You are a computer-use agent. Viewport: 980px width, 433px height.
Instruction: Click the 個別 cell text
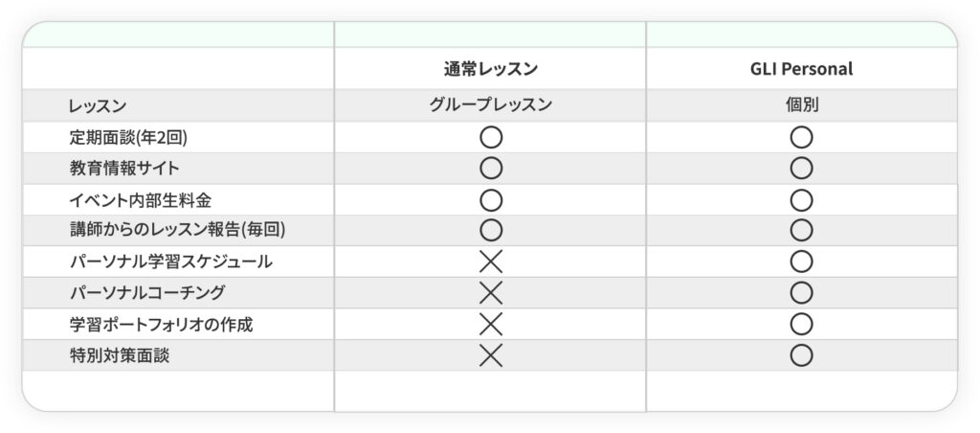coord(801,105)
